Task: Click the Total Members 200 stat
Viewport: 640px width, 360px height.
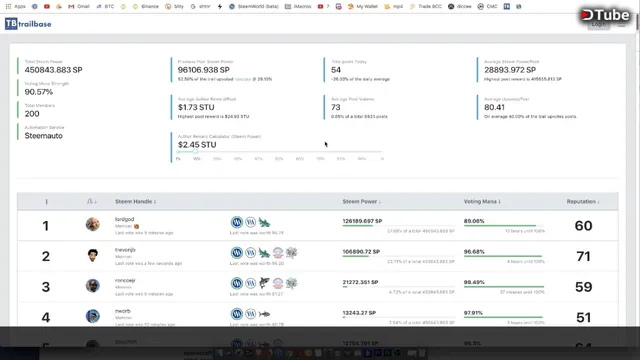Action: (x=32, y=114)
